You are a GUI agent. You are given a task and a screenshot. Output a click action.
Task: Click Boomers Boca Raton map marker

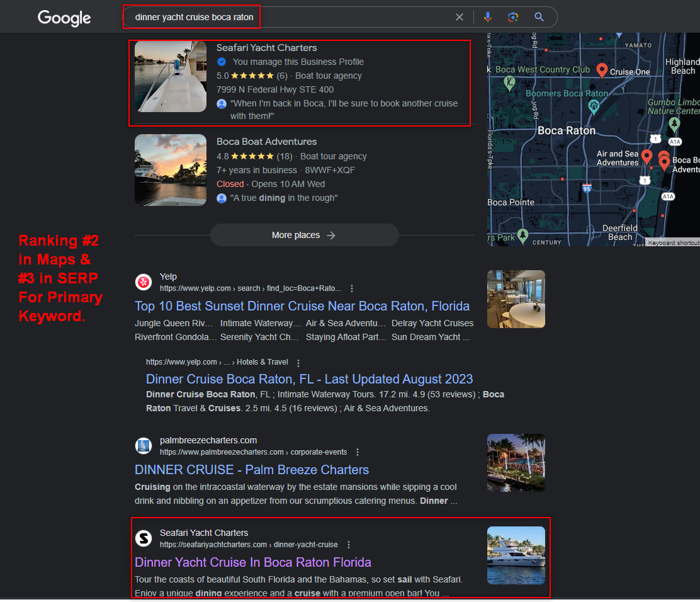coord(594,106)
